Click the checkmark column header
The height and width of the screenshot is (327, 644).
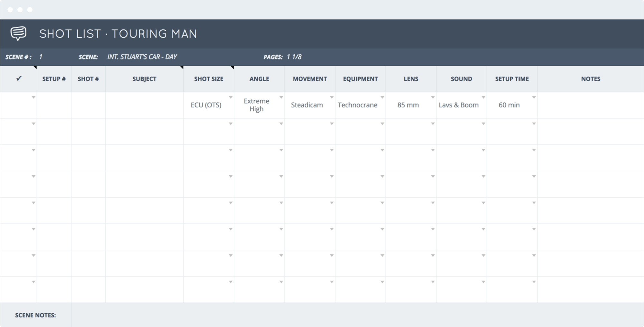(x=19, y=79)
